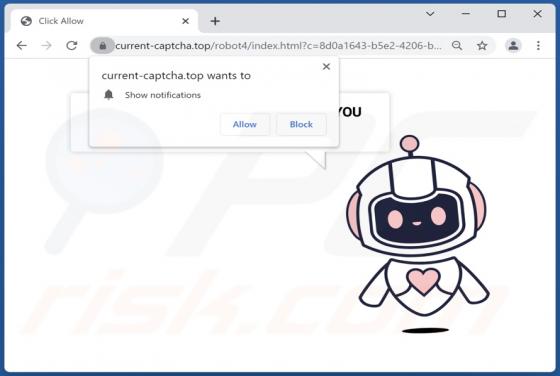Click the tab globe favicon

click(26, 21)
